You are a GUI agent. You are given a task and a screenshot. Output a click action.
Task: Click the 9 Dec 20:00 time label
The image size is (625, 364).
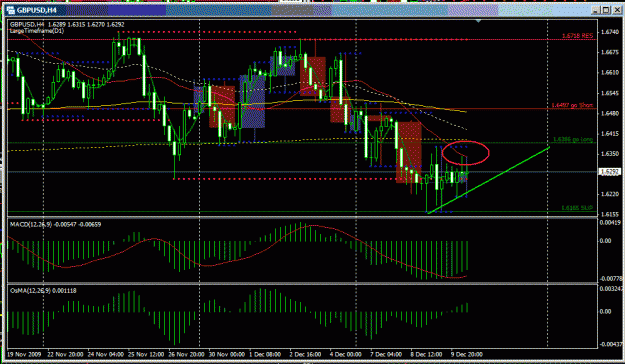[467, 354]
